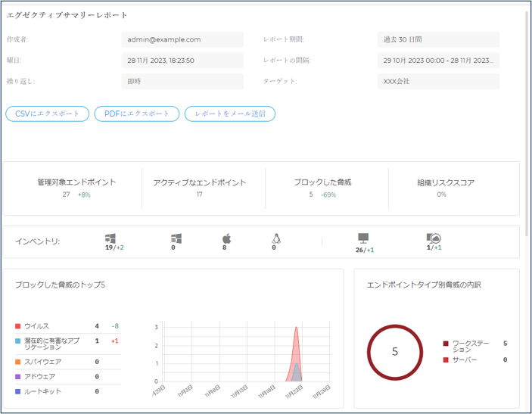Export the report with CSVにエクスポート
This screenshot has width=532, height=414.
[47, 114]
